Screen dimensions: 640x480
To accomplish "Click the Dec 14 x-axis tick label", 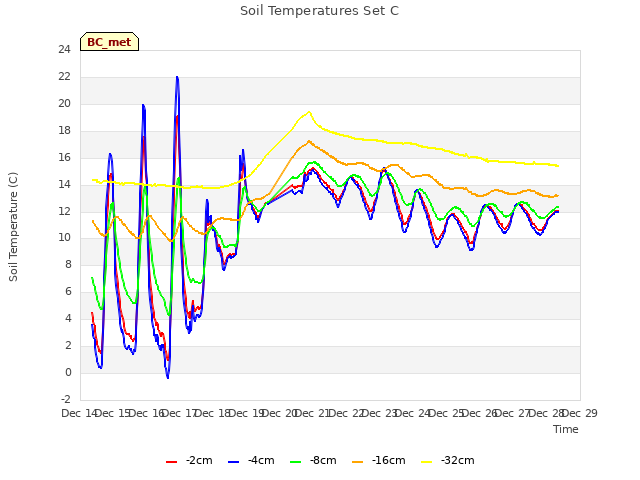I will coord(80,413).
